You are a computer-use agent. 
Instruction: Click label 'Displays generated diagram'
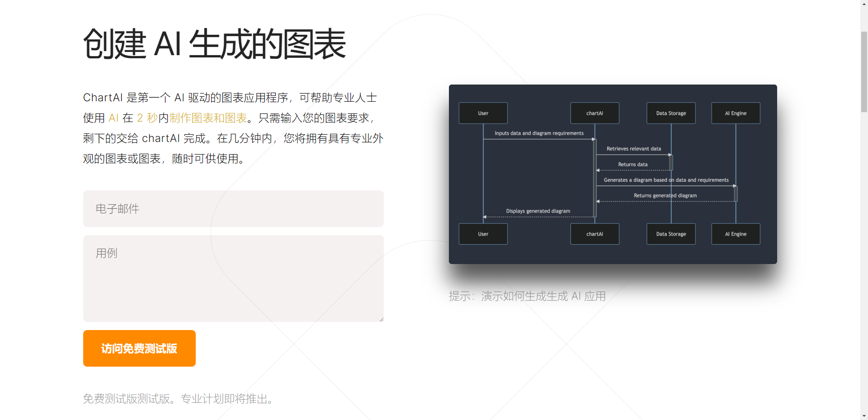click(x=538, y=211)
